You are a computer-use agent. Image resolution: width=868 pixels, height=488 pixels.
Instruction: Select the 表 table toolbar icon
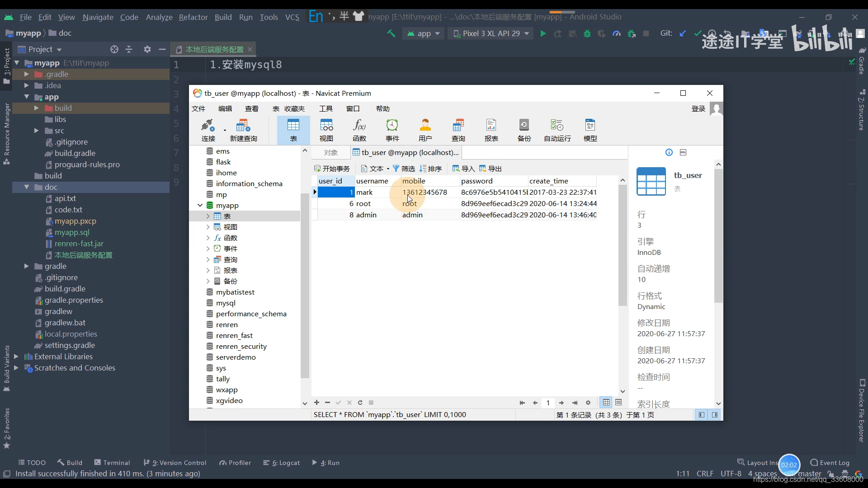[x=293, y=130]
